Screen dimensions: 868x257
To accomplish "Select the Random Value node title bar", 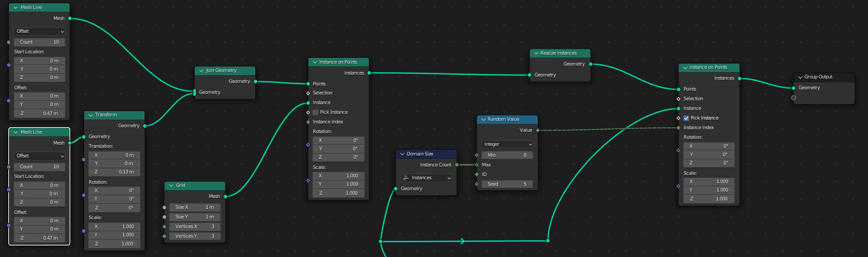I will pyautogui.click(x=507, y=120).
